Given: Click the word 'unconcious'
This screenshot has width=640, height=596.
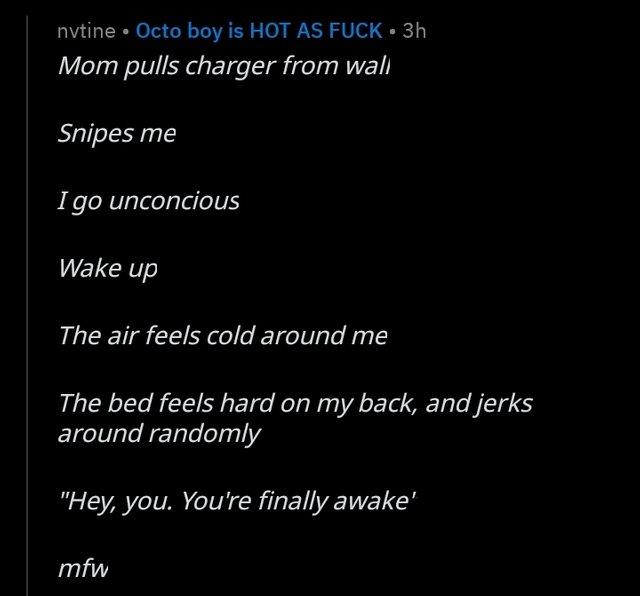Looking at the screenshot, I should point(173,201).
